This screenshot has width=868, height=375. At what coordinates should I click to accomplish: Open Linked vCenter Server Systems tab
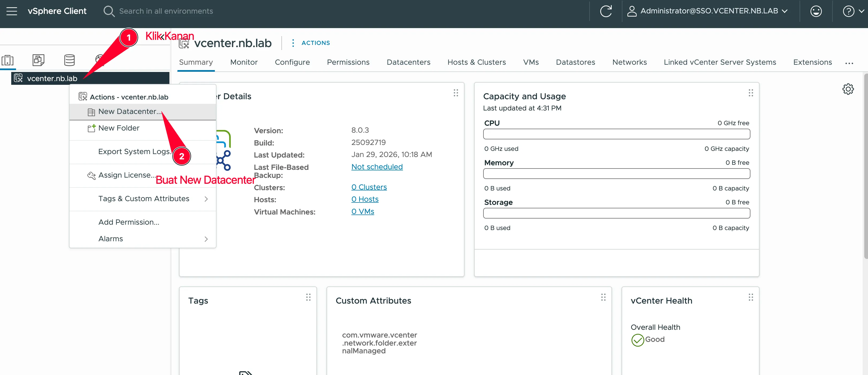click(x=720, y=62)
